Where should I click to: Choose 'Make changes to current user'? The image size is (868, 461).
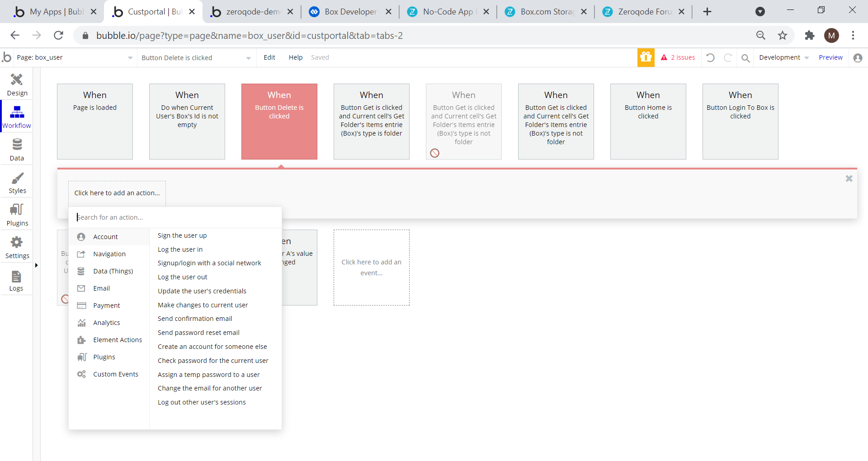tap(203, 305)
